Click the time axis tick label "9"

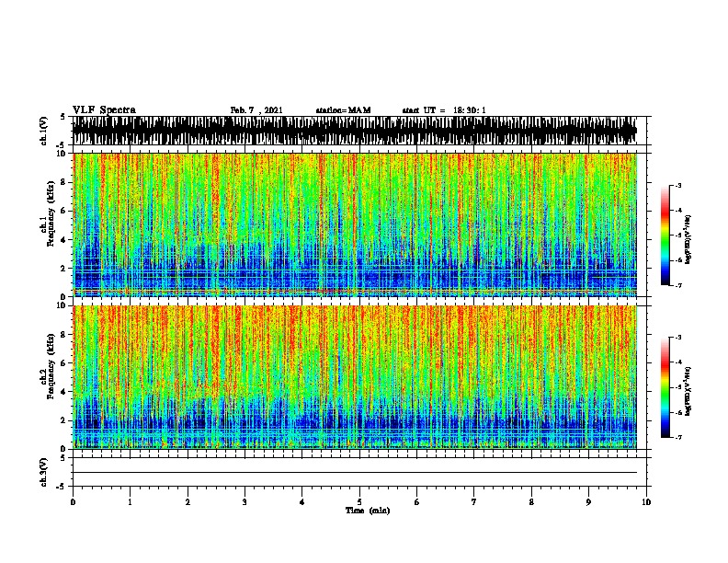588,502
